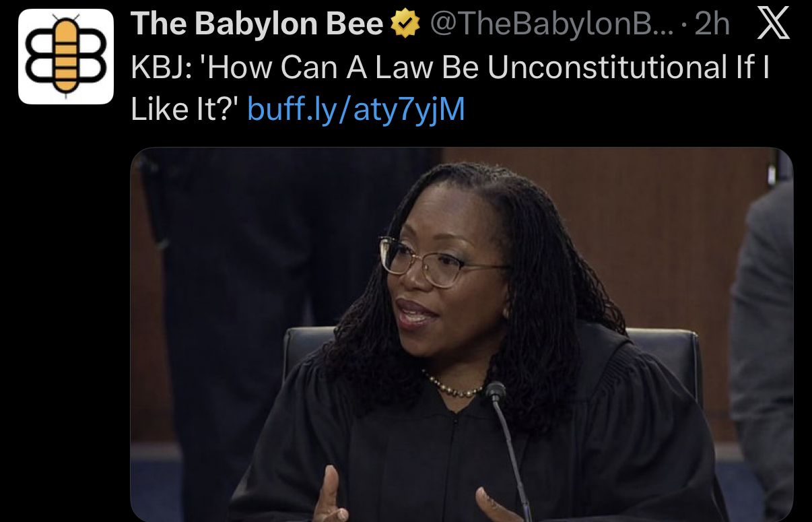Click the 'Like It?' text line
This screenshot has height=522, width=812.
tap(184, 108)
